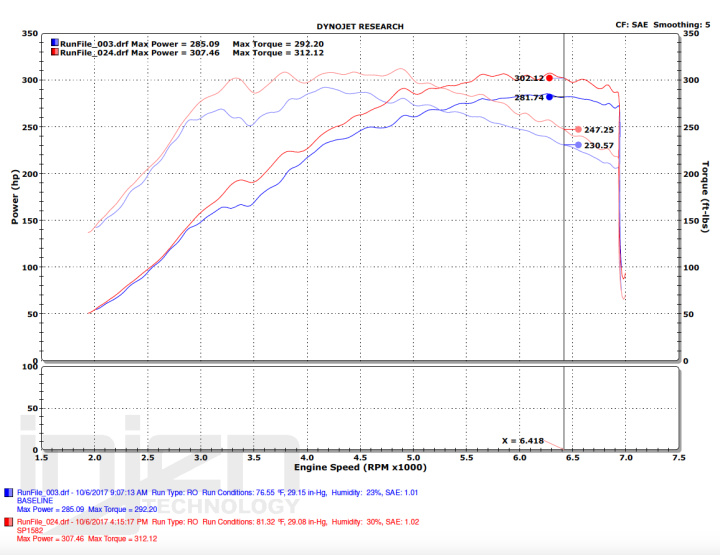The width and height of the screenshot is (720, 555).
Task: Click the red RunFile_024 swatch in top legend
Action: (54, 53)
